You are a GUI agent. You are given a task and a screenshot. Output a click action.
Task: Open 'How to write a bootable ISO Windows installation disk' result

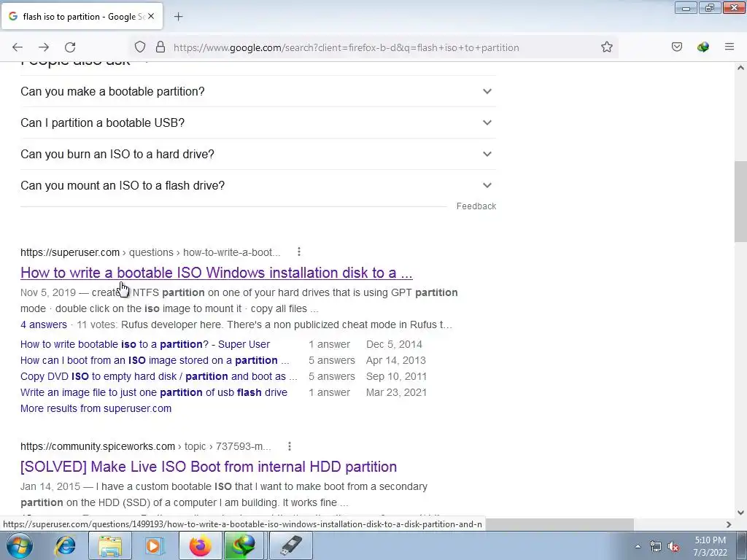coord(216,273)
